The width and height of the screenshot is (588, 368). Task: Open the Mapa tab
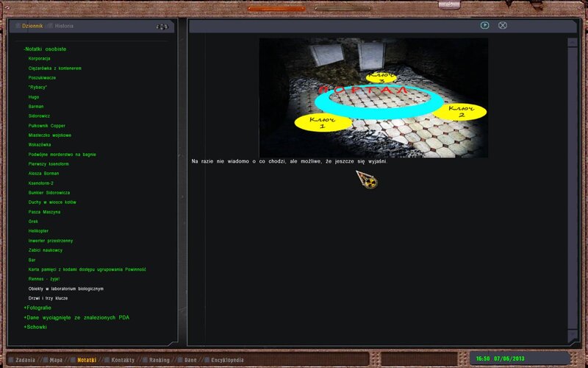pyautogui.click(x=56, y=360)
